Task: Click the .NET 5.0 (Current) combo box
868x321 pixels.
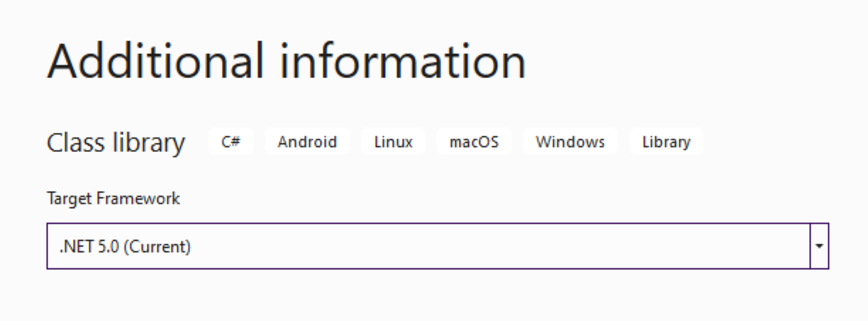Action: [x=438, y=246]
